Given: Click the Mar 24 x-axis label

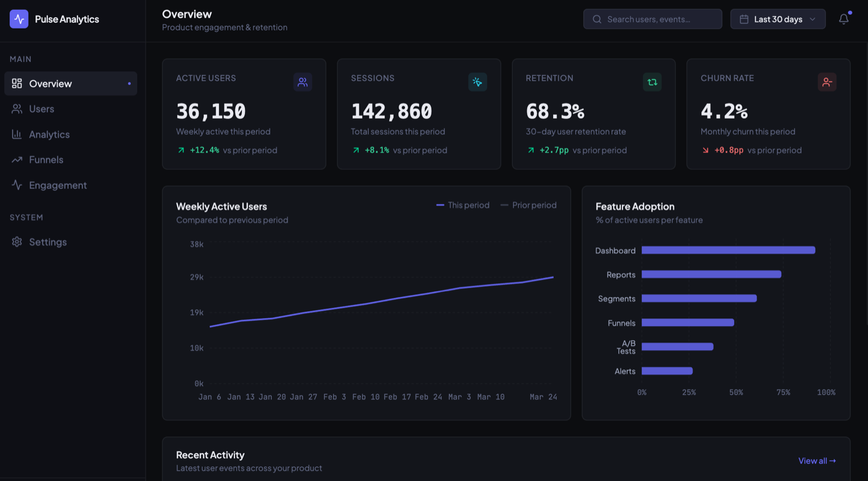Looking at the screenshot, I should click(x=544, y=397).
